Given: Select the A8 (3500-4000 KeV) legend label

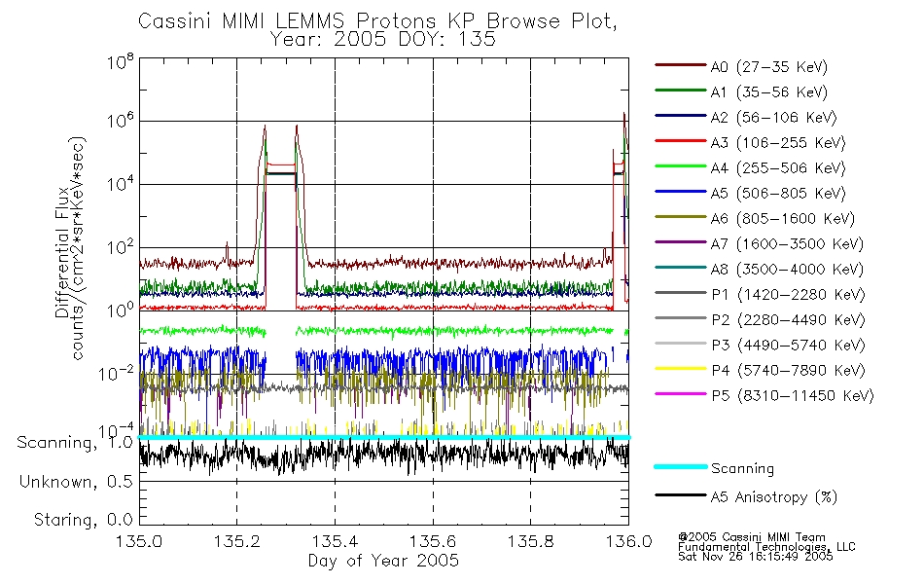Looking at the screenshot, I should 787,270.
